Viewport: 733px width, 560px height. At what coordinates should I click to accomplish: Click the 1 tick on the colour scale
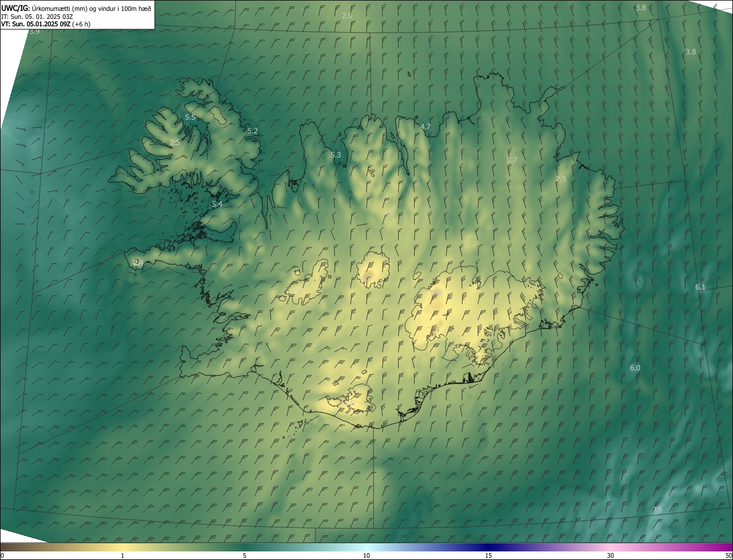coord(123,555)
